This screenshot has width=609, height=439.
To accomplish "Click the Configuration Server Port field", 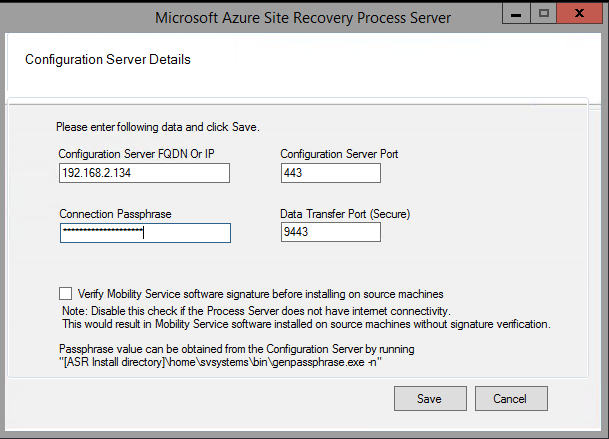I will point(331,173).
